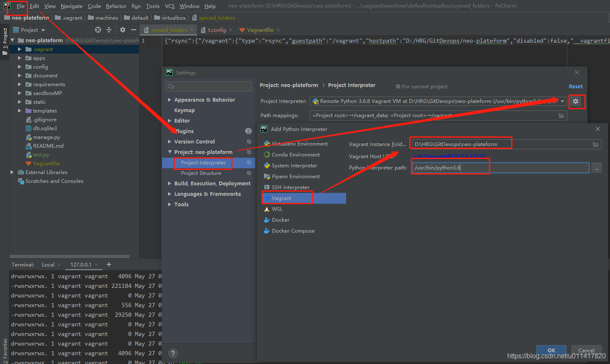Select System Interpreter option
610x364 pixels.
(295, 165)
